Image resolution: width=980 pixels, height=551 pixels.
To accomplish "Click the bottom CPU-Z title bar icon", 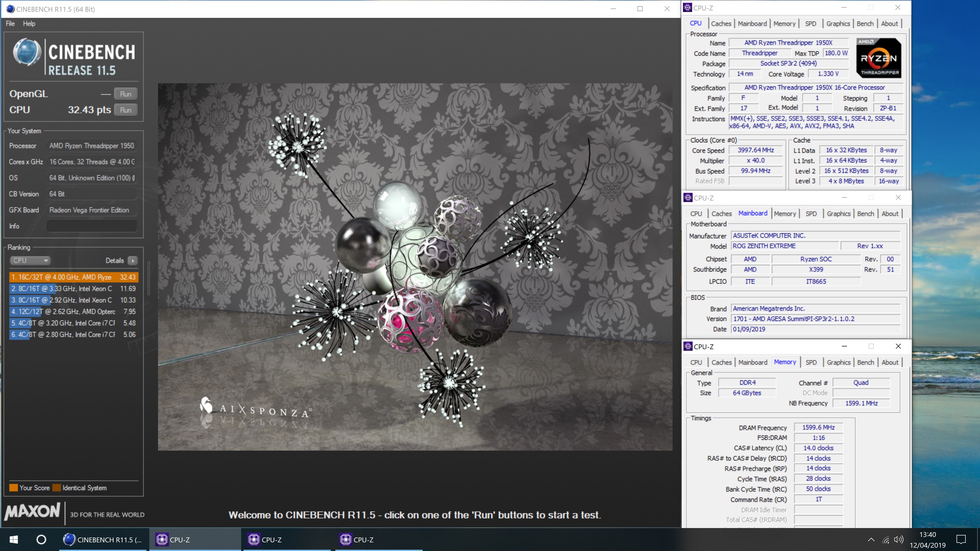I will pyautogui.click(x=688, y=346).
